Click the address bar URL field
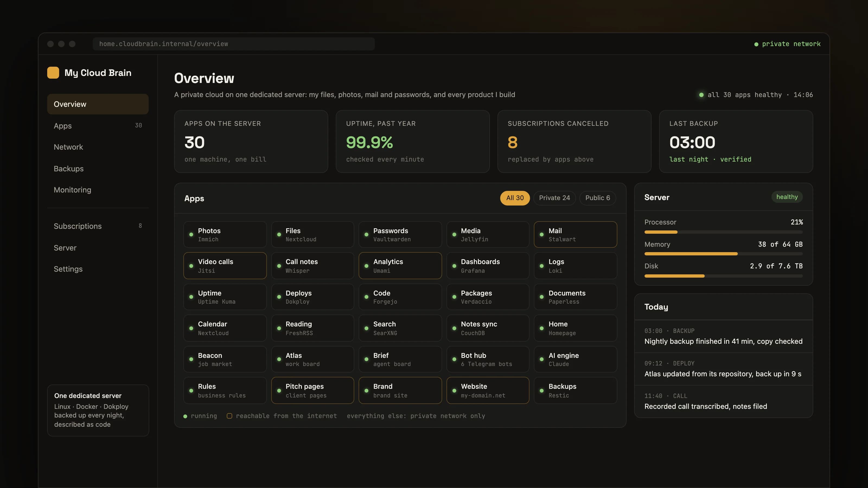The image size is (868, 488). (234, 44)
